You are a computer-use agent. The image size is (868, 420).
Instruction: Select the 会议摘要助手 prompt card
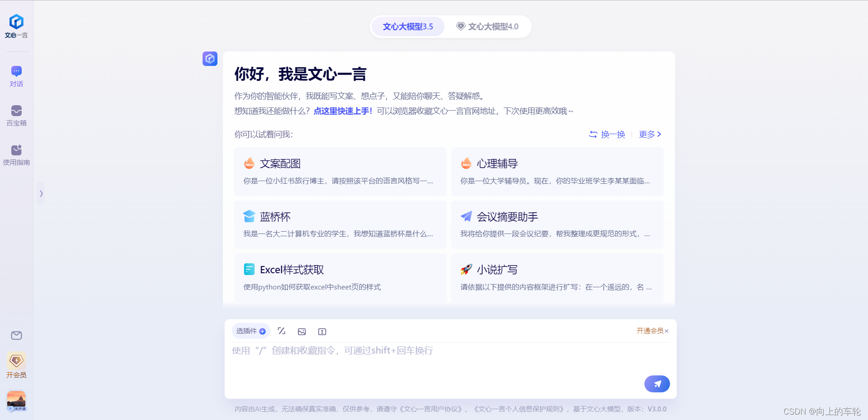tap(557, 224)
